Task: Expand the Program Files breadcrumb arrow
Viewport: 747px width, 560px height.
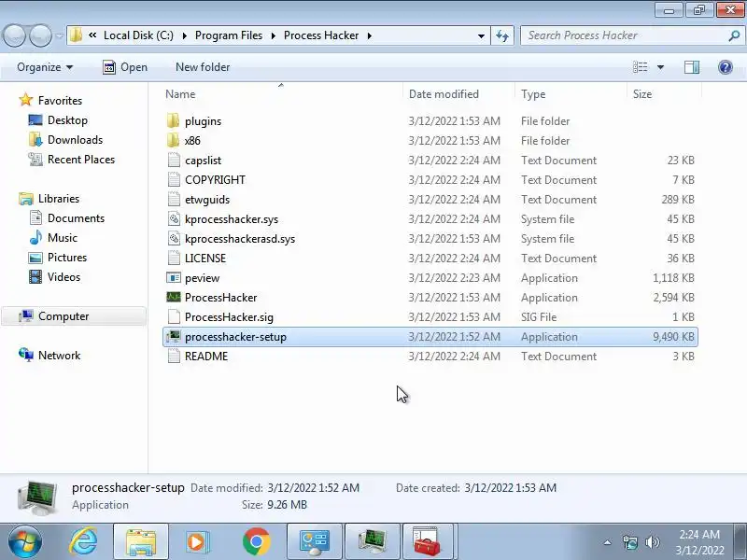Action: [273, 35]
